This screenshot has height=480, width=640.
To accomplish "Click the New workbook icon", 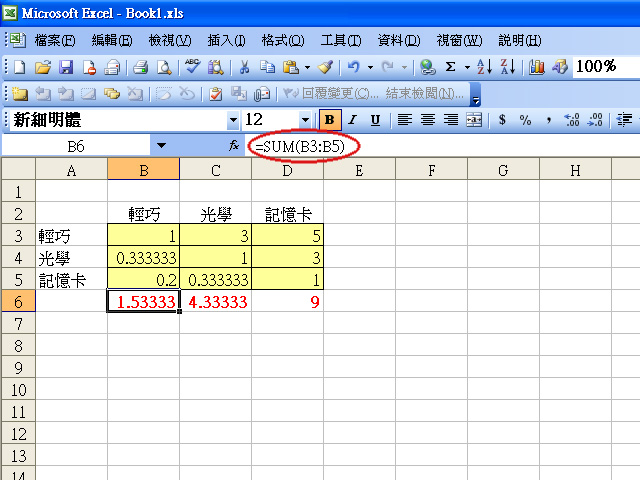I will click(x=19, y=67).
